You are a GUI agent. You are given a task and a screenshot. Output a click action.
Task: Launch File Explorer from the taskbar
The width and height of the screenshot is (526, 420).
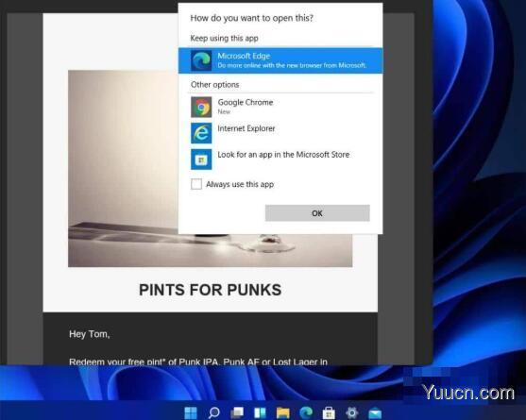(x=282, y=412)
